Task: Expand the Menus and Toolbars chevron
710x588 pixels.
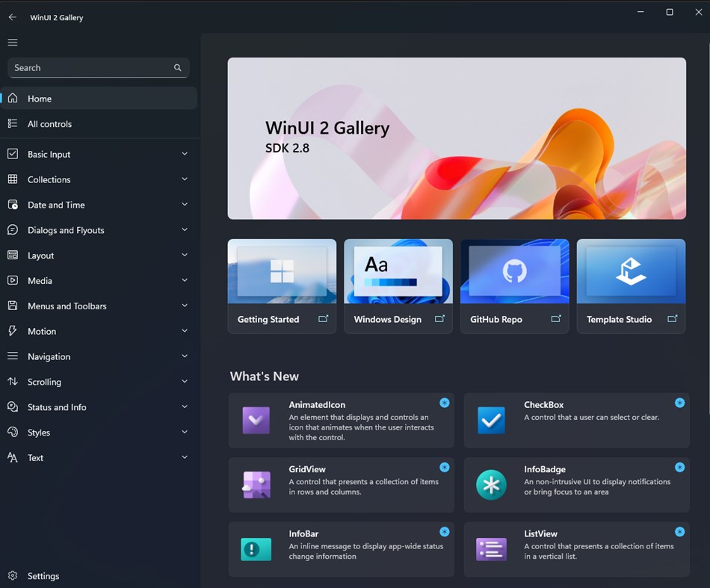Action: 185,306
